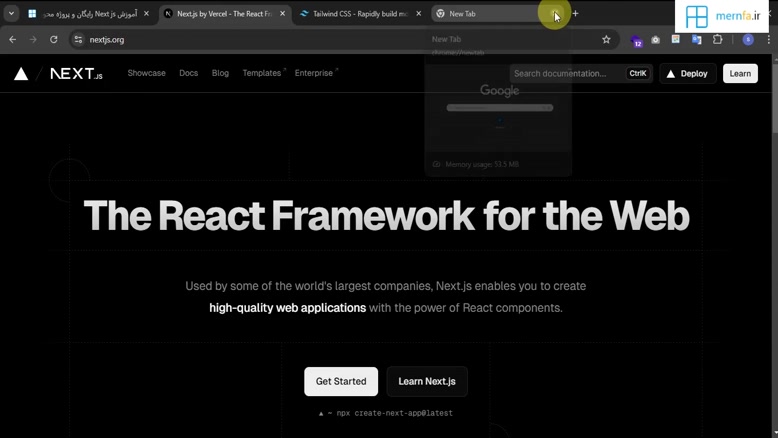Click the Vercel triangle logo

pos(21,74)
